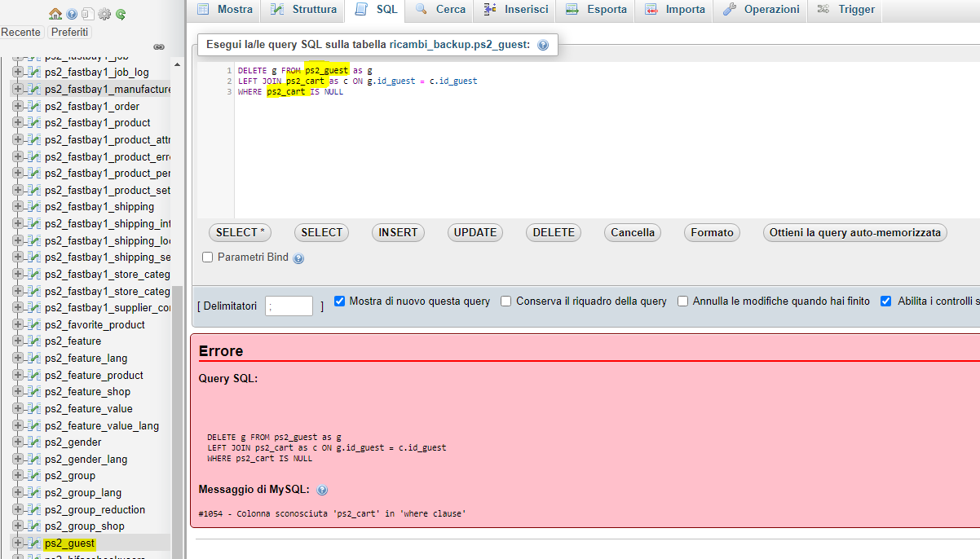
Task: Open the Cerca tab
Action: (441, 10)
